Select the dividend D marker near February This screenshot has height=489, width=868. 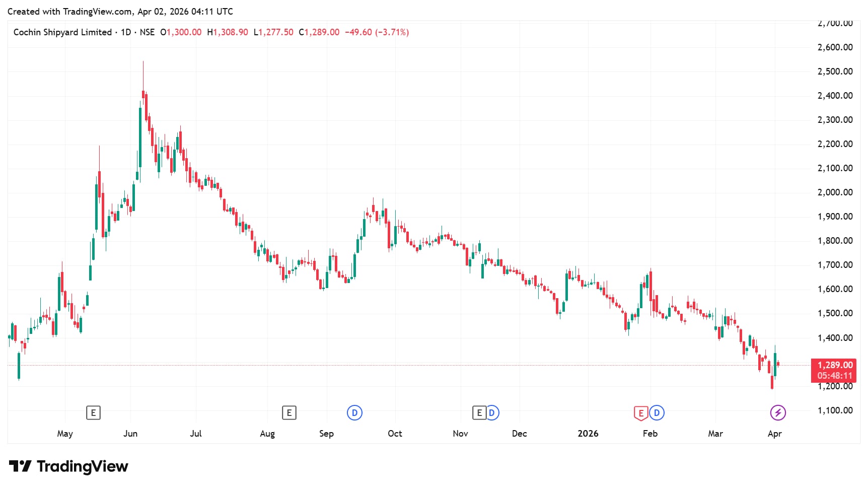[x=657, y=413]
